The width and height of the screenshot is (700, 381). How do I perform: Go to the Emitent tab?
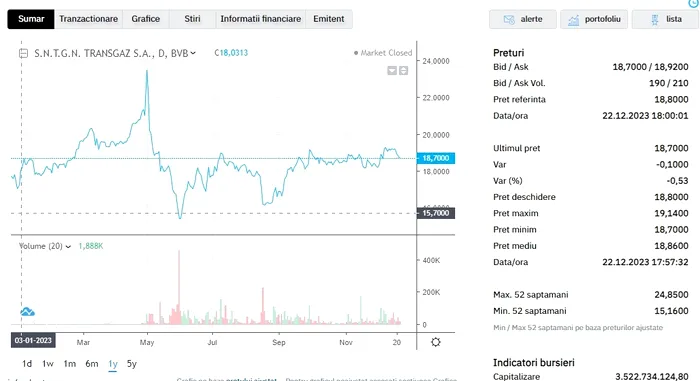pyautogui.click(x=329, y=19)
